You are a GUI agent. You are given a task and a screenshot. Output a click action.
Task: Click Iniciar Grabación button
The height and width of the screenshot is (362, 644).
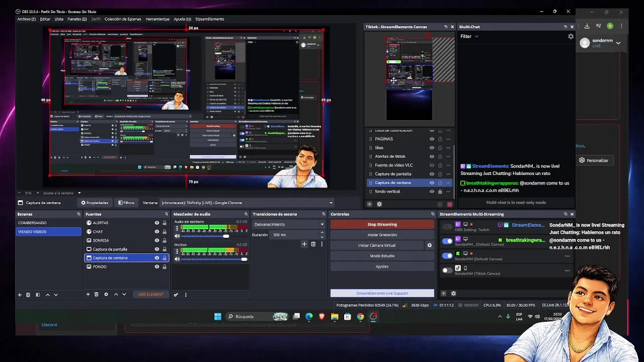[382, 235]
